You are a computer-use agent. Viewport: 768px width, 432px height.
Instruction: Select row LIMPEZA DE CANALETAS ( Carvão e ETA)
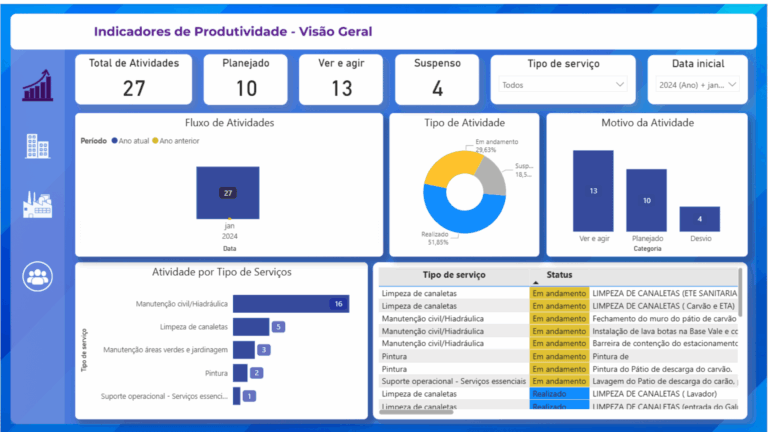[x=558, y=306]
